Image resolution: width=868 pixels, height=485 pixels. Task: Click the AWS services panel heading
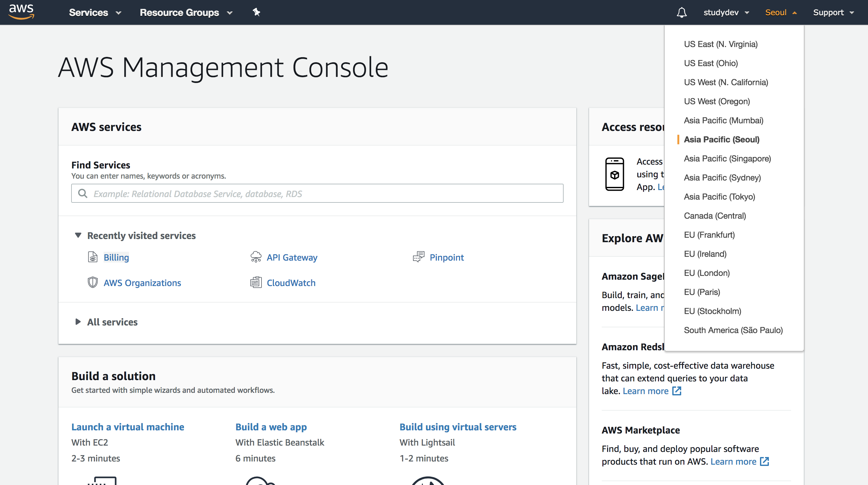tap(106, 127)
